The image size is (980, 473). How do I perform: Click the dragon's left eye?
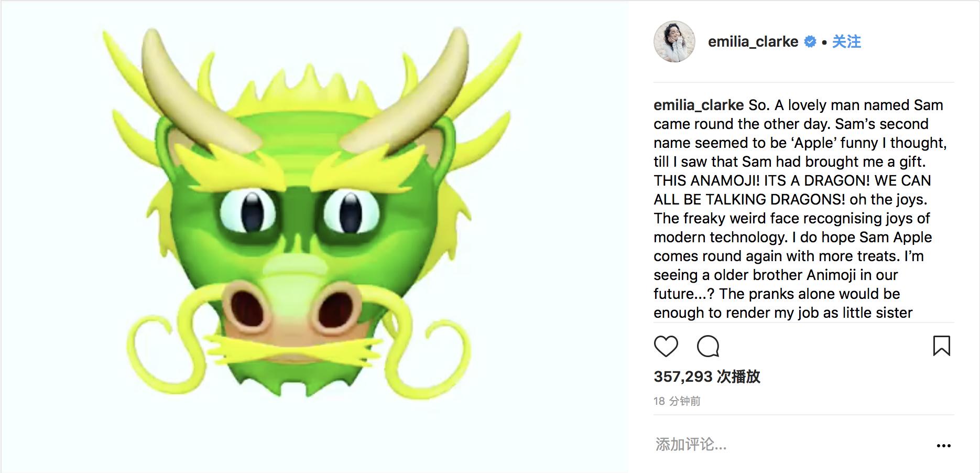pyautogui.click(x=247, y=211)
